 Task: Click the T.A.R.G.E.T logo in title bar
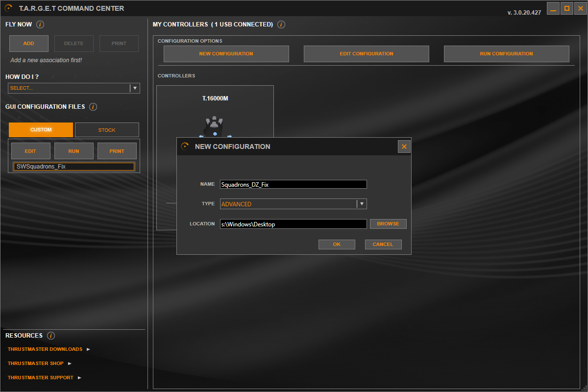point(9,8)
